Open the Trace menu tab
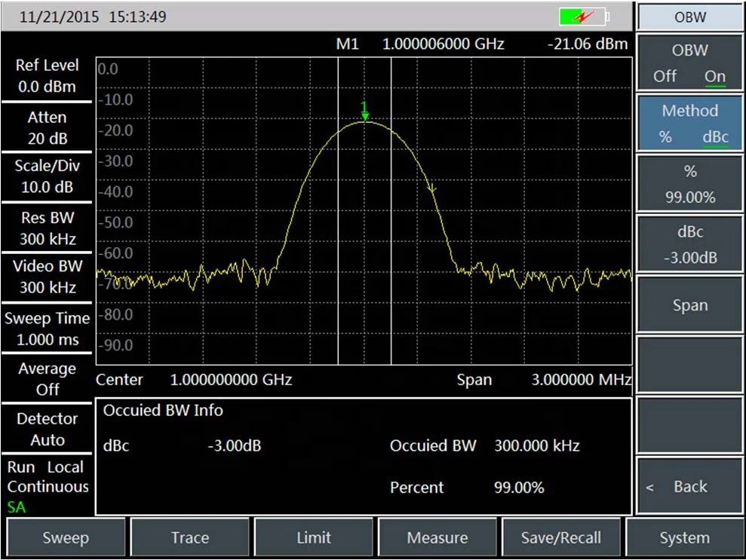 coord(189,537)
